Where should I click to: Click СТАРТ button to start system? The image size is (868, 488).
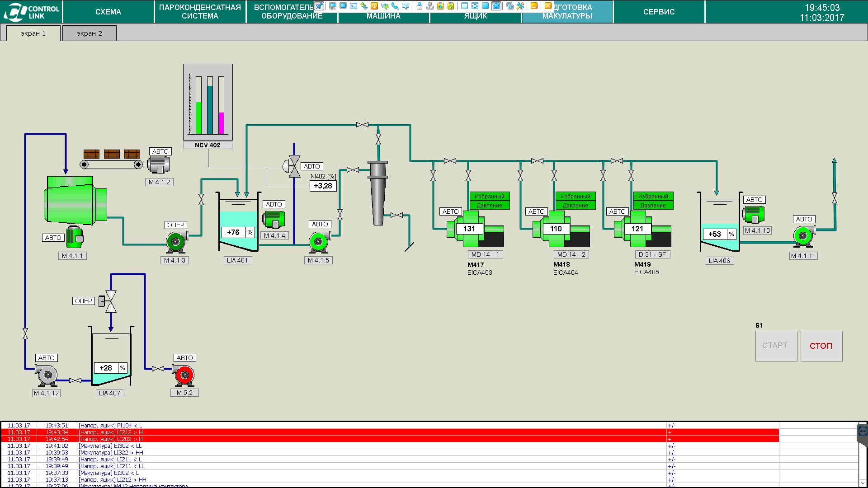point(775,346)
